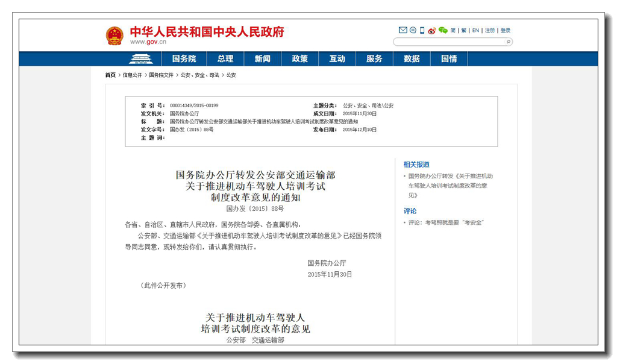Click the magnifier search icon

point(507,42)
